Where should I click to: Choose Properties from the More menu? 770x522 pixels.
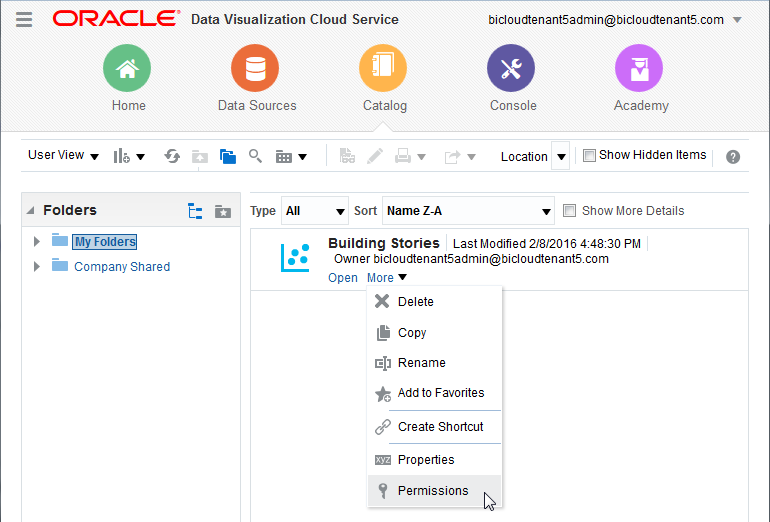[435, 460]
